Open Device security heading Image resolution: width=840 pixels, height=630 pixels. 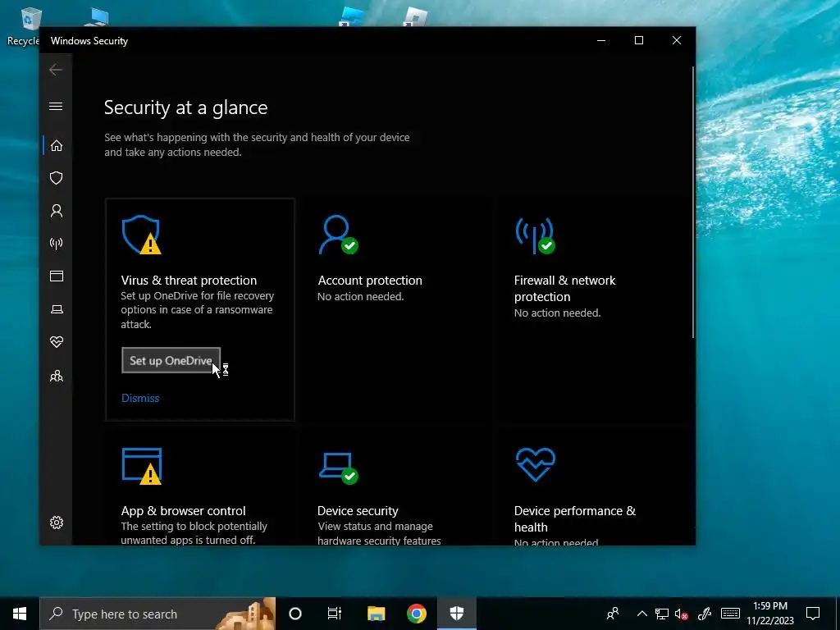[358, 510]
